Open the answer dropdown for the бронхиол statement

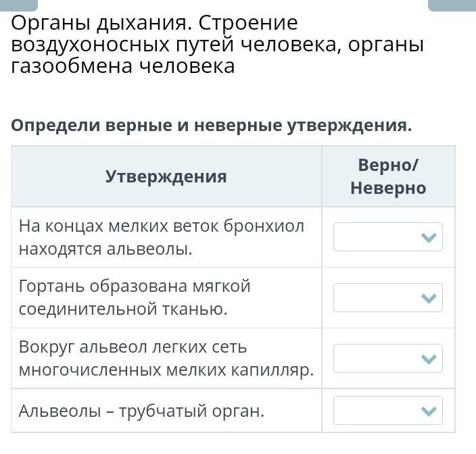pos(387,237)
